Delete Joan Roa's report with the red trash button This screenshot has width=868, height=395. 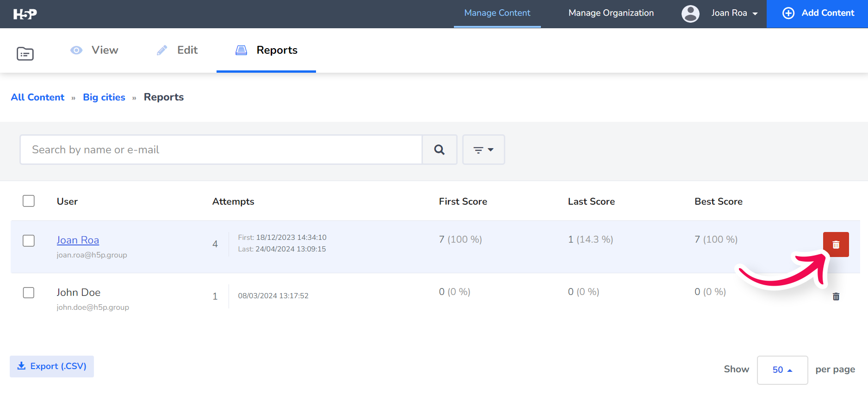(836, 245)
